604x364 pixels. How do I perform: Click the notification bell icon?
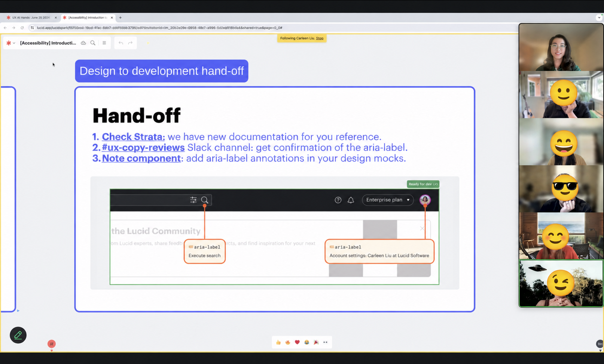tap(351, 200)
